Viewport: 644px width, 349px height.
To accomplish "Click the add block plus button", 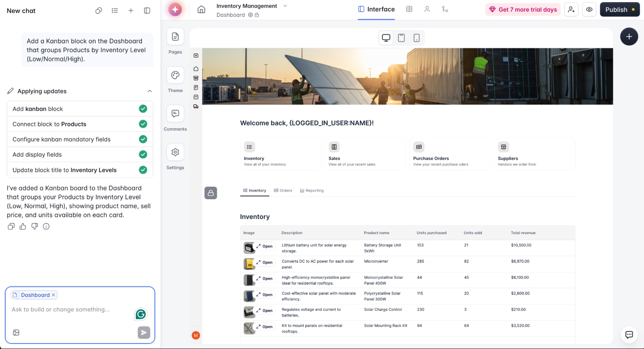I will [x=629, y=37].
